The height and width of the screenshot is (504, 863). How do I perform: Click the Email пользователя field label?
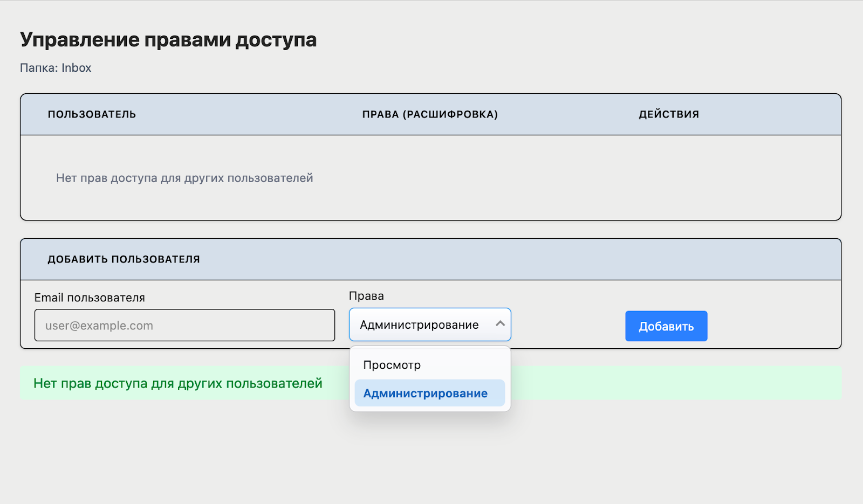pos(90,298)
